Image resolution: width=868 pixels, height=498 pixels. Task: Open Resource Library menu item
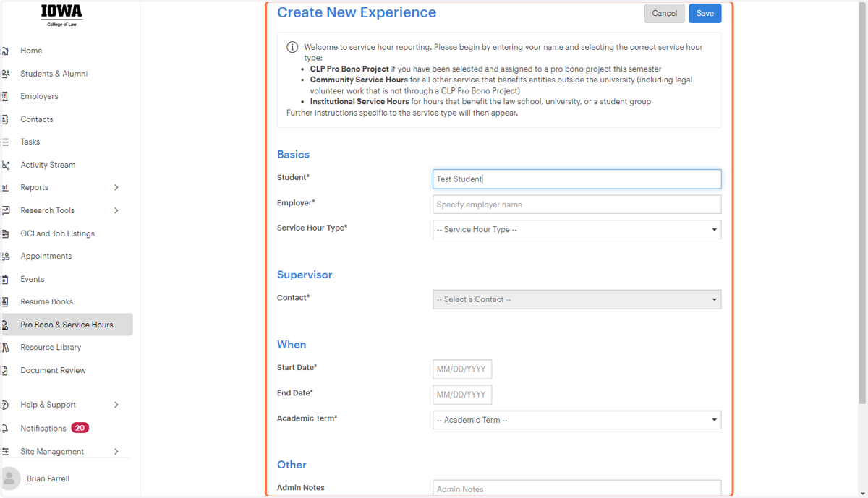pyautogui.click(x=51, y=347)
